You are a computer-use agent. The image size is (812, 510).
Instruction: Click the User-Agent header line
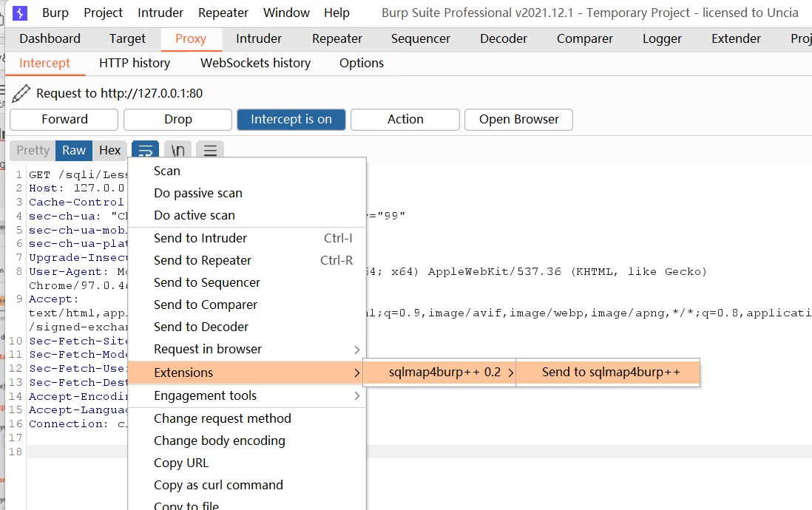pos(78,272)
